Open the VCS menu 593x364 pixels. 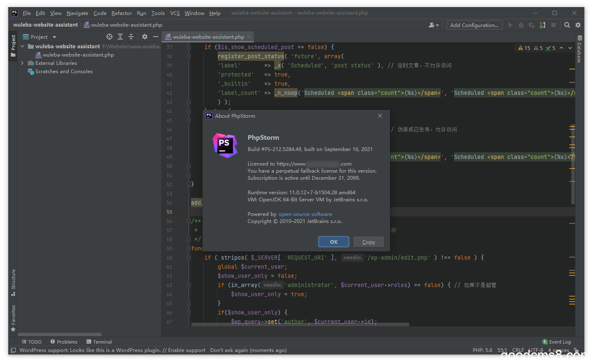[175, 13]
